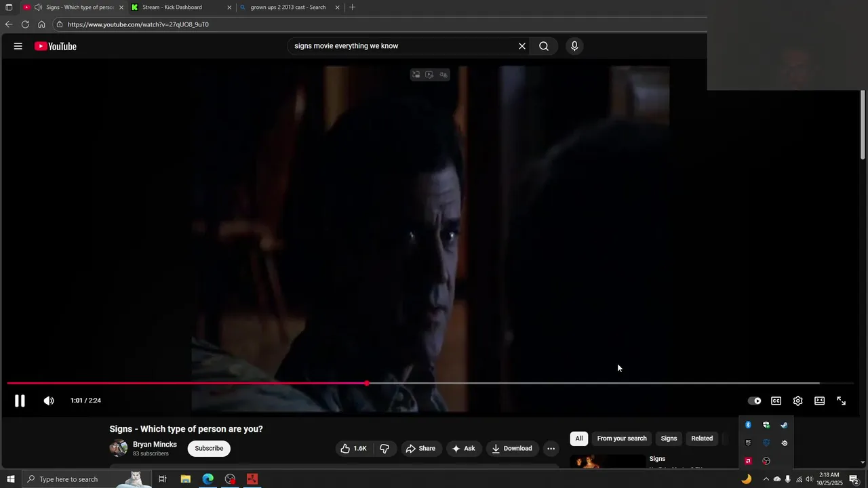The width and height of the screenshot is (868, 488).
Task: Collapse the hidden tray icons chevron
Action: click(766, 479)
